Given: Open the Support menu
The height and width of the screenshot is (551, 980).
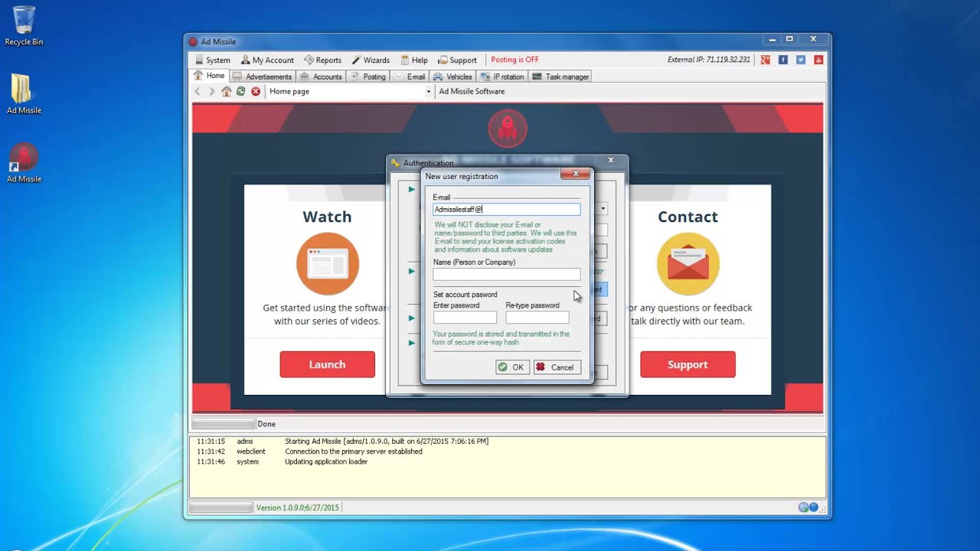Looking at the screenshot, I should click(457, 60).
